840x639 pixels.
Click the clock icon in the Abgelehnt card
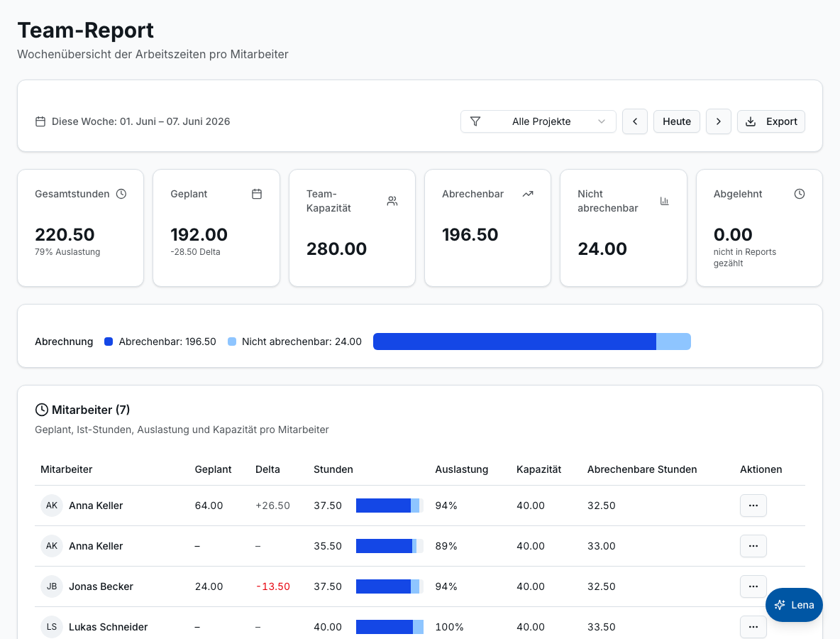click(800, 194)
